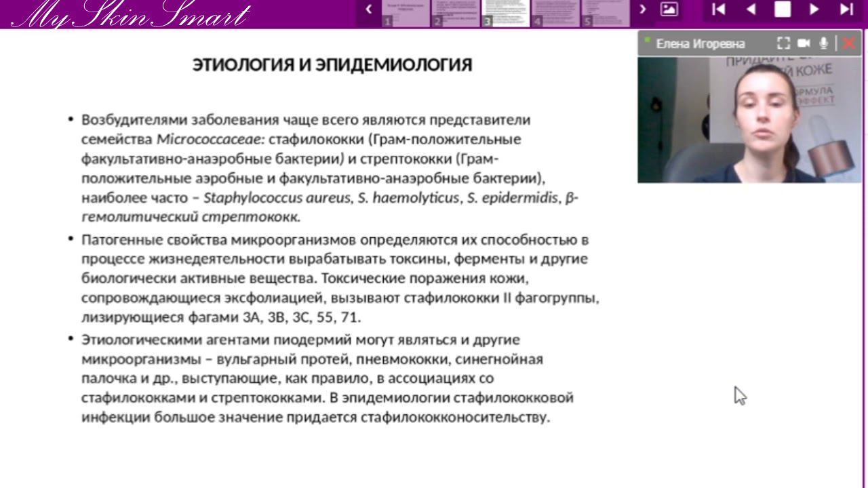Close the Елена Игоревна video panel

point(848,43)
